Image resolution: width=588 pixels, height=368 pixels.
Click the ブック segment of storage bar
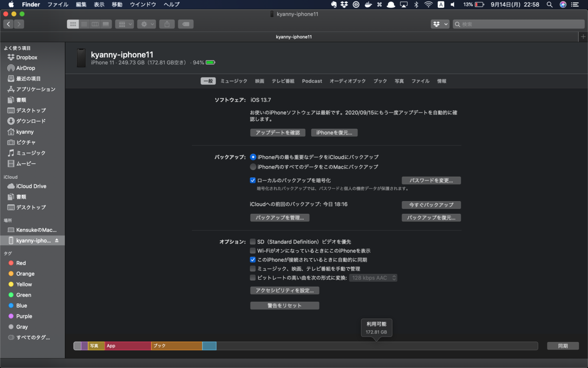[177, 346]
